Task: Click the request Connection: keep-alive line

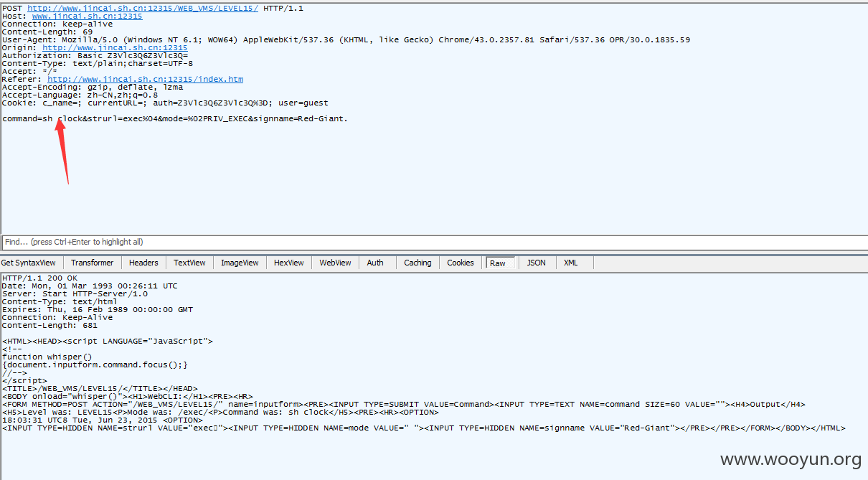Action: coord(57,24)
